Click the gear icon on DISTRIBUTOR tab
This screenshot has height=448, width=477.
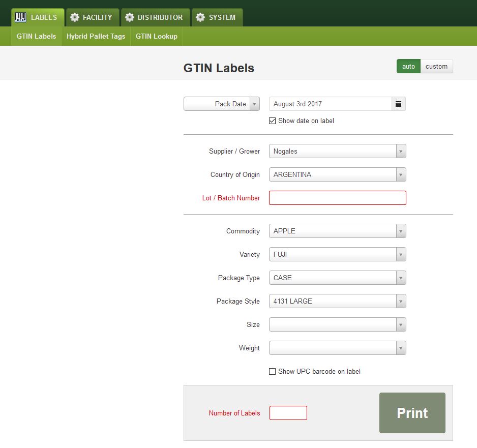coord(130,17)
